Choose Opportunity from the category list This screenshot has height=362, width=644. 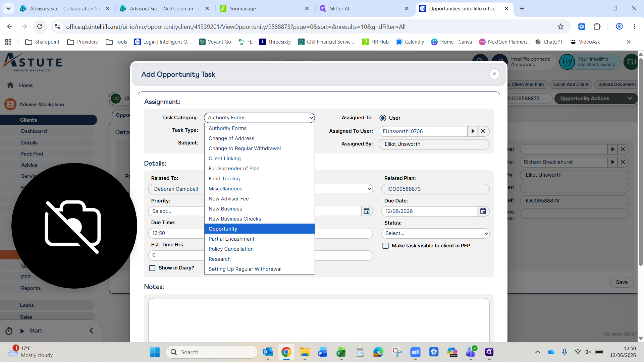259,229
